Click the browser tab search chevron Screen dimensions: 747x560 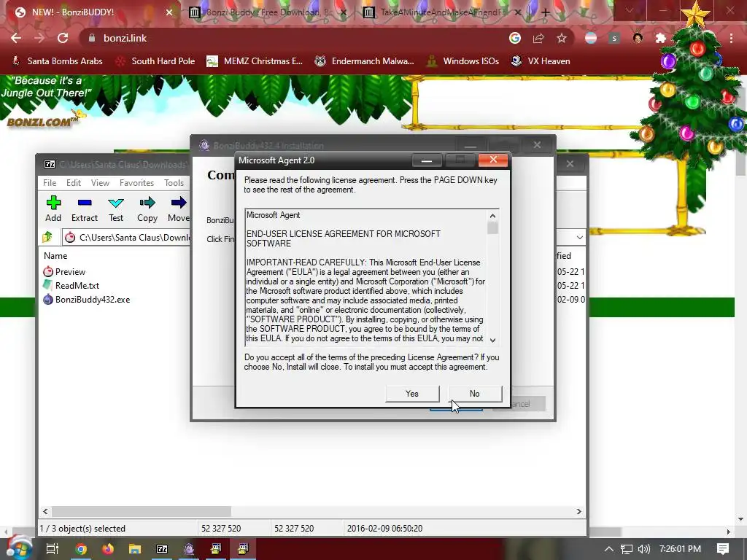[x=630, y=11]
